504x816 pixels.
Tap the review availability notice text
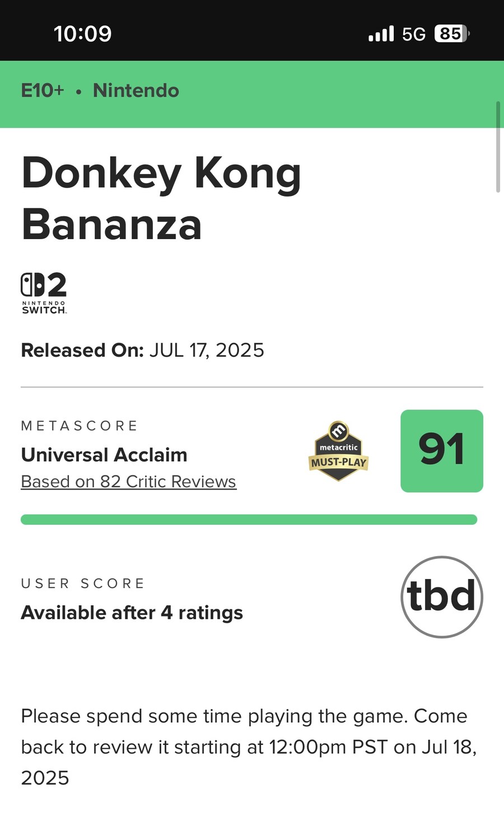coord(249,747)
